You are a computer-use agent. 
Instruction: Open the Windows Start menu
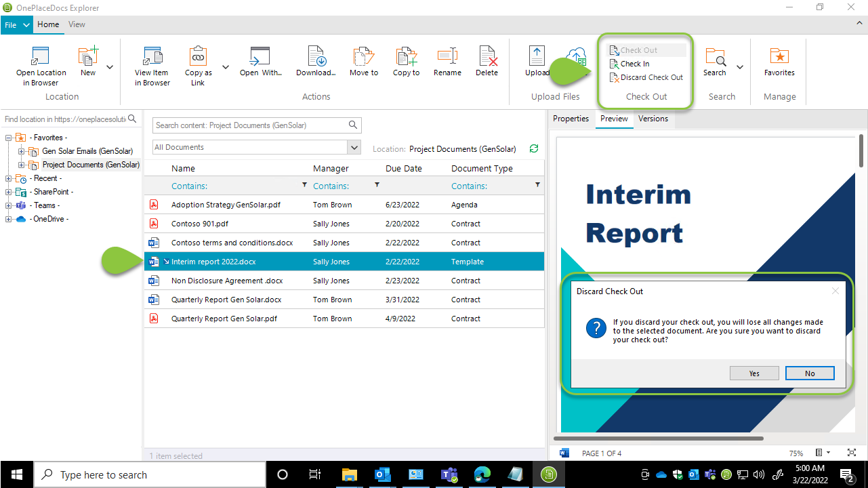16,474
